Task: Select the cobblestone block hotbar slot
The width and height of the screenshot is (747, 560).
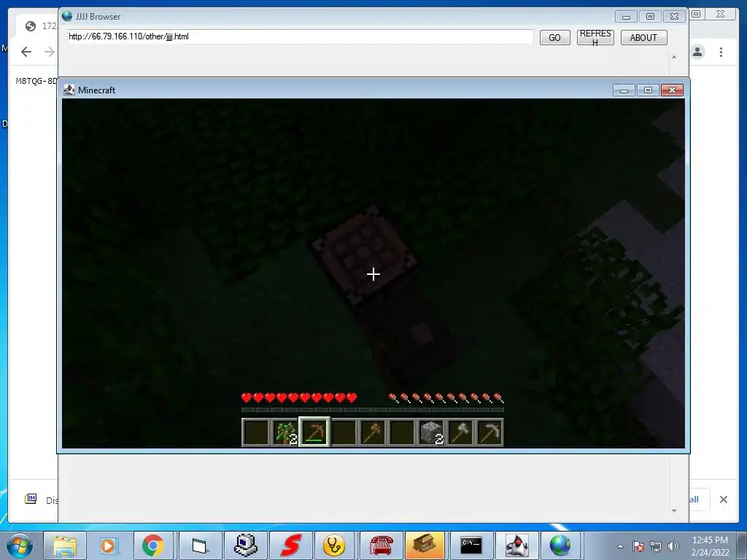Action: (432, 432)
